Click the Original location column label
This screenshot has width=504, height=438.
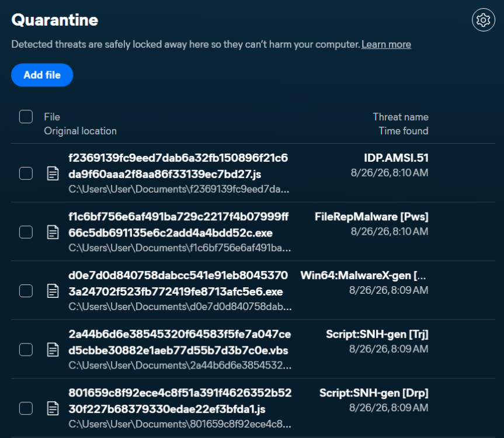click(x=81, y=131)
